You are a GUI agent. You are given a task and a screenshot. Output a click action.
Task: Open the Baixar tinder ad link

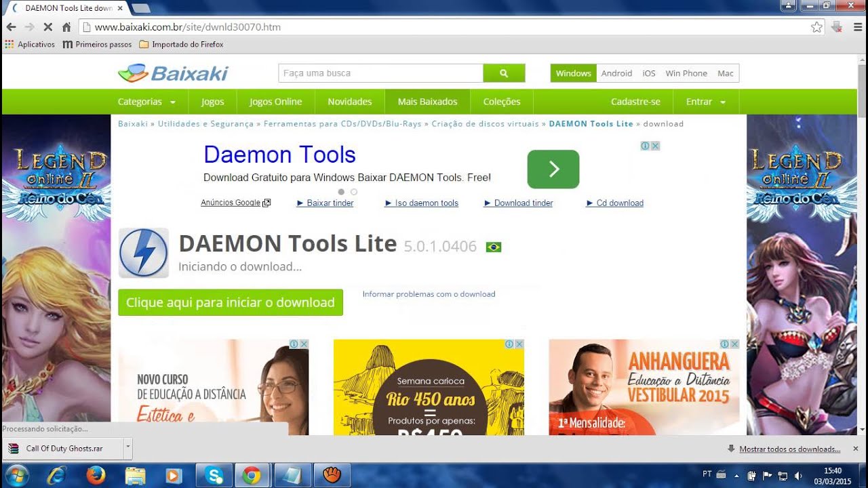(x=325, y=203)
